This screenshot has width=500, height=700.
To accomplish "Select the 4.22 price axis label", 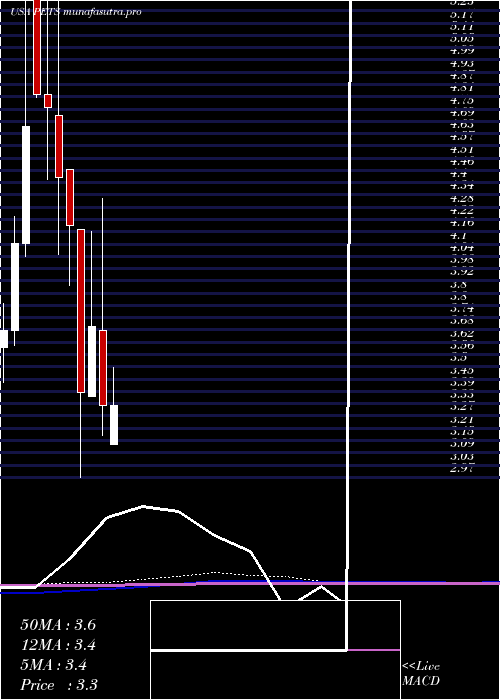I will click(462, 210).
